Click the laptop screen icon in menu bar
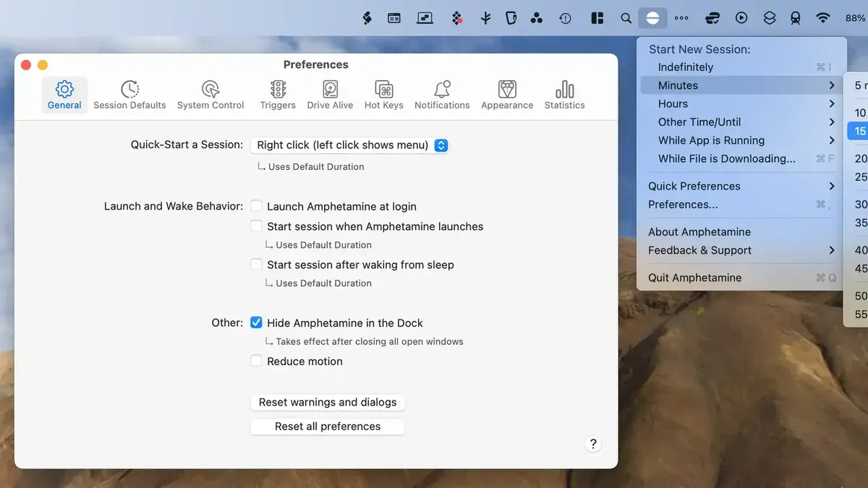This screenshot has width=868, height=488. tap(425, 18)
